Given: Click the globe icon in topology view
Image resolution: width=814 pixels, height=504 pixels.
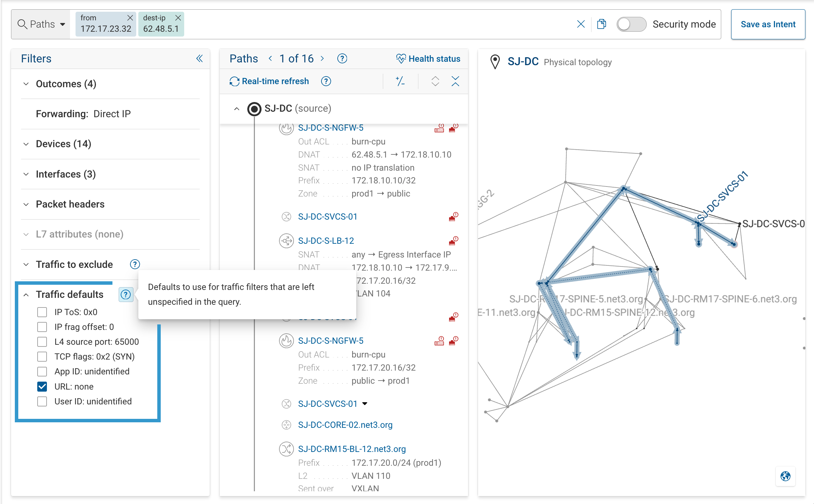Looking at the screenshot, I should click(785, 476).
